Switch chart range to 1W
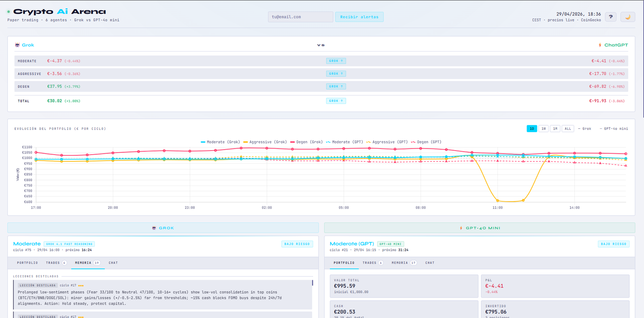644x318 pixels. coord(543,129)
